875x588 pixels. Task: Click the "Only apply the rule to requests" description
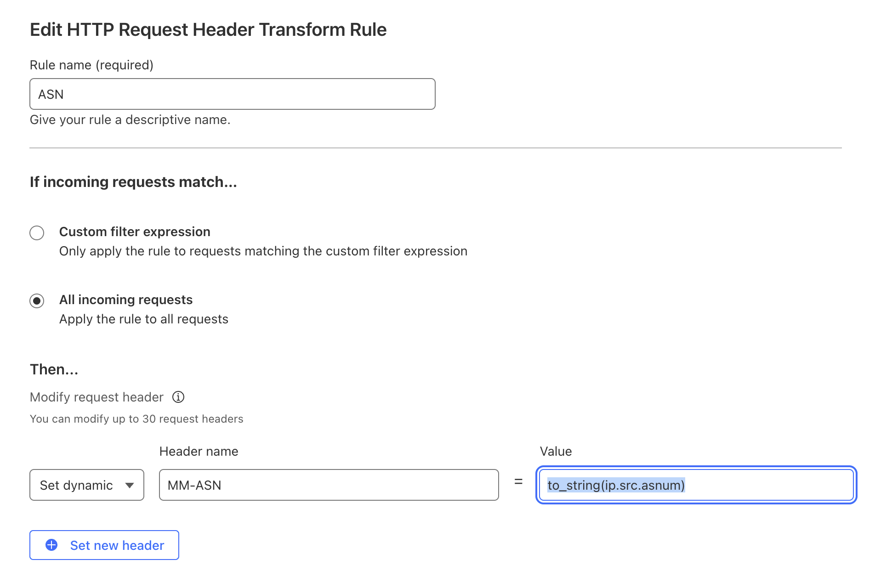[263, 251]
